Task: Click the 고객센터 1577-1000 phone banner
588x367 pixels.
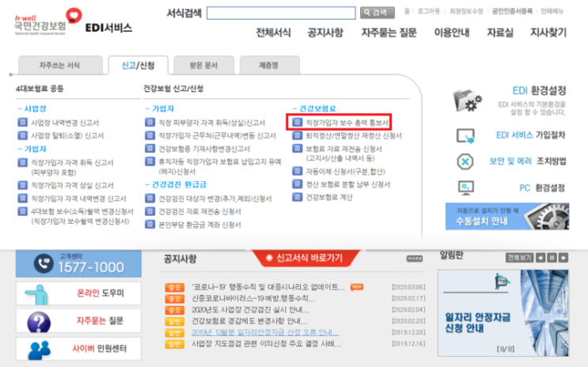Action: 78,263
